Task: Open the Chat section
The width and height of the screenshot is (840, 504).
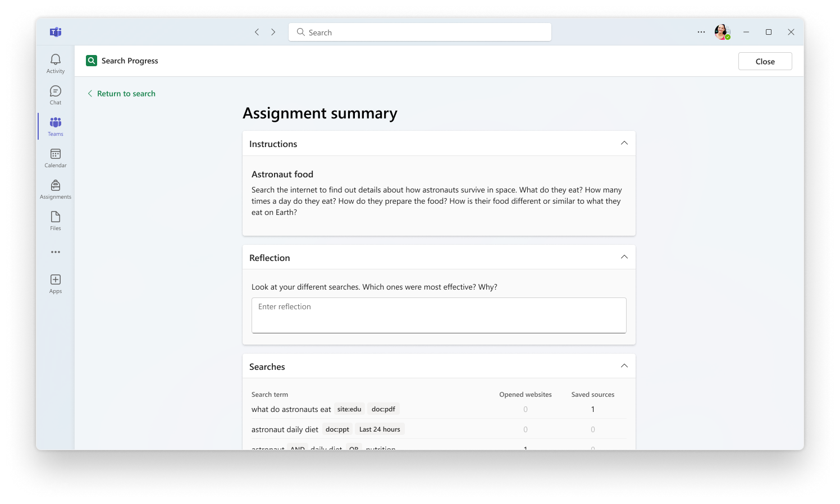Action: pos(55,94)
